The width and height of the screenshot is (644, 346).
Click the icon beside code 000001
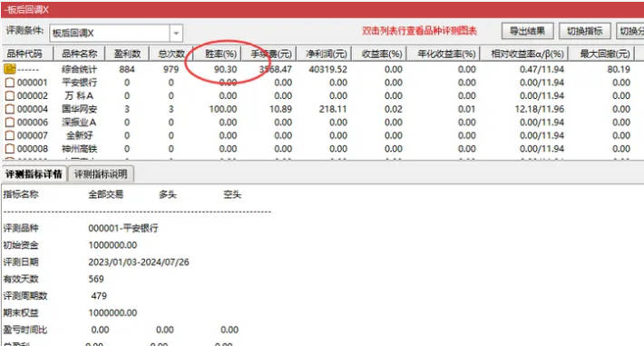[9, 83]
